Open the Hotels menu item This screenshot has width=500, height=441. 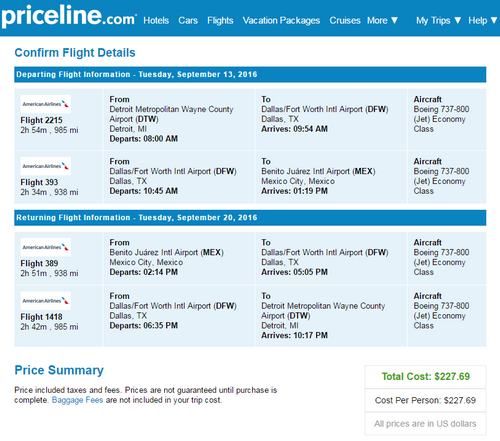click(x=156, y=21)
